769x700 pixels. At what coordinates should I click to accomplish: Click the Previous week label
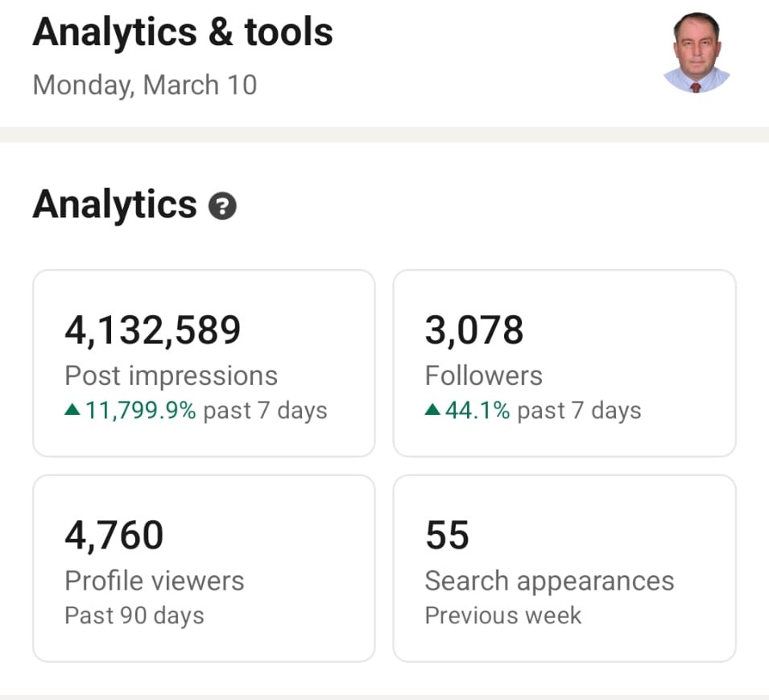pos(503,615)
